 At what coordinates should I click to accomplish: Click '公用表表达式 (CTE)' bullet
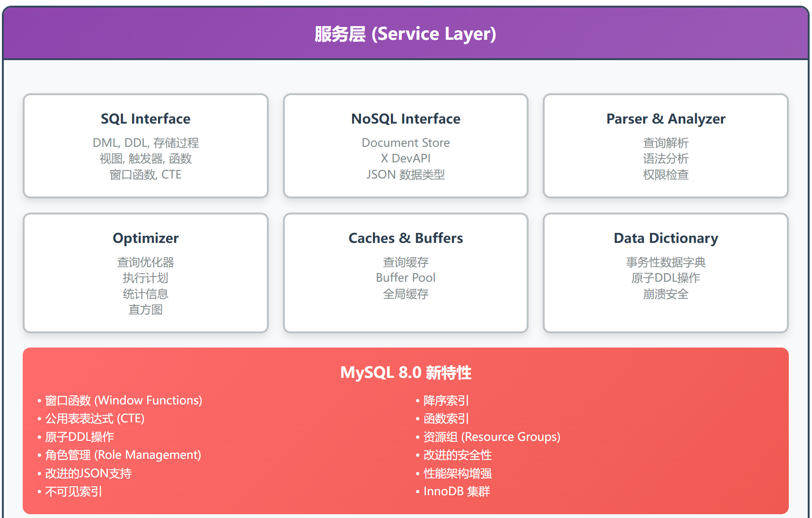[91, 419]
